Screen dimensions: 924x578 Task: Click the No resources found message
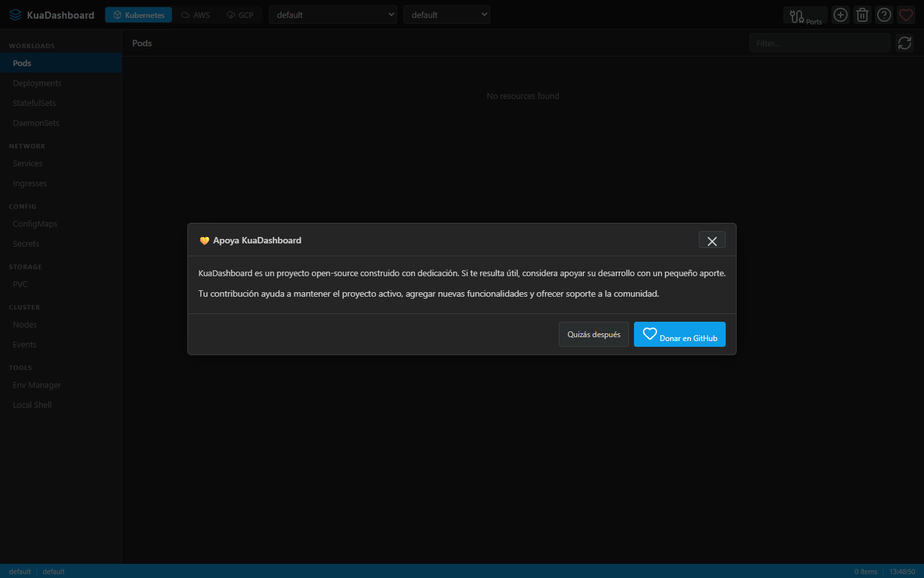(x=523, y=96)
